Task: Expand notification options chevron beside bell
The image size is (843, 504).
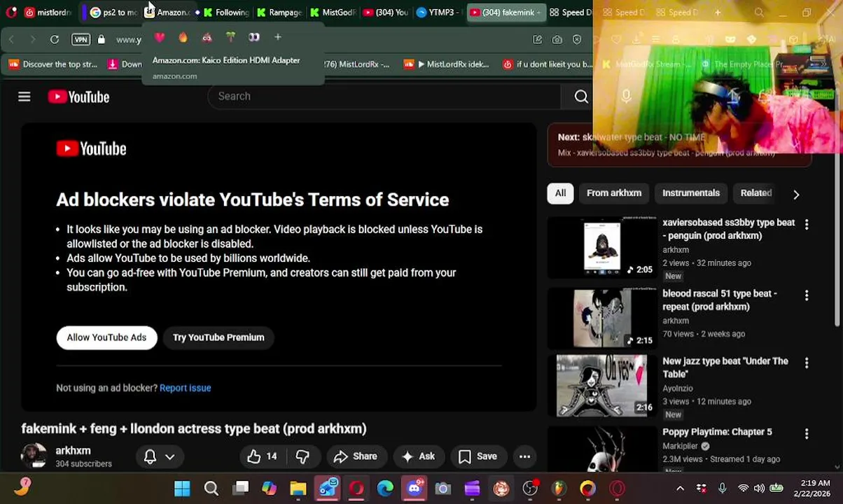Action: click(x=169, y=456)
